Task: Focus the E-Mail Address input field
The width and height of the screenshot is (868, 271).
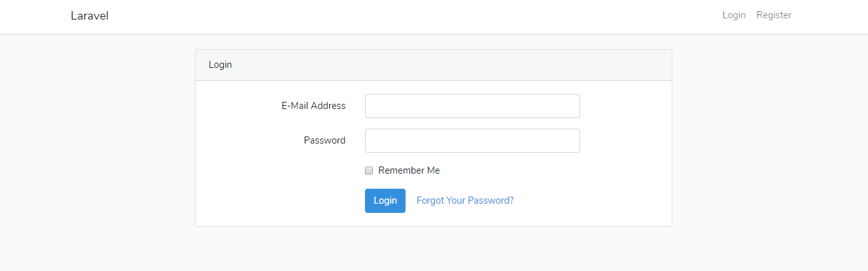Action: (472, 106)
